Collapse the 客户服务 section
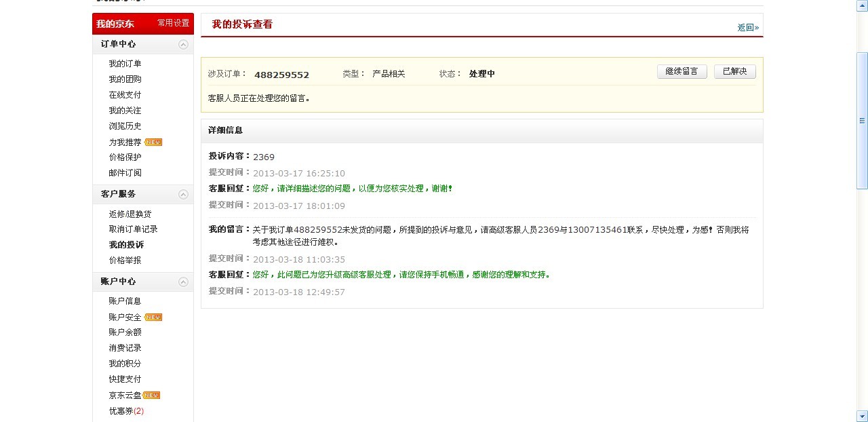This screenshot has height=422, width=868. [x=182, y=193]
